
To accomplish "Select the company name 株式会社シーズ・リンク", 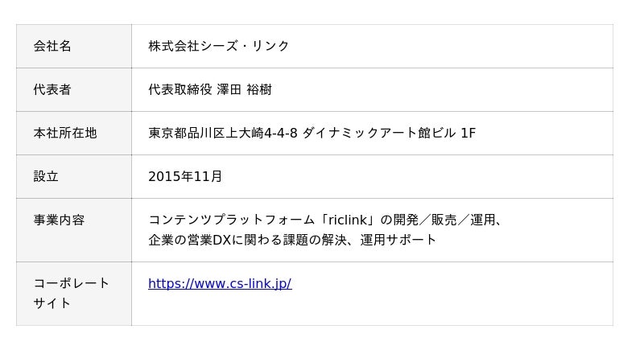I will [x=219, y=46].
